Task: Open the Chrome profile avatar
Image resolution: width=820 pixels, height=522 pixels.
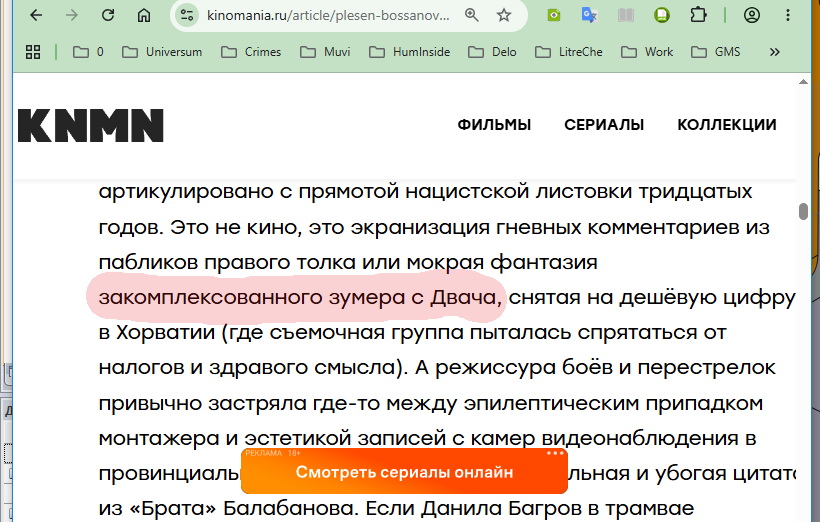Action: point(751,15)
